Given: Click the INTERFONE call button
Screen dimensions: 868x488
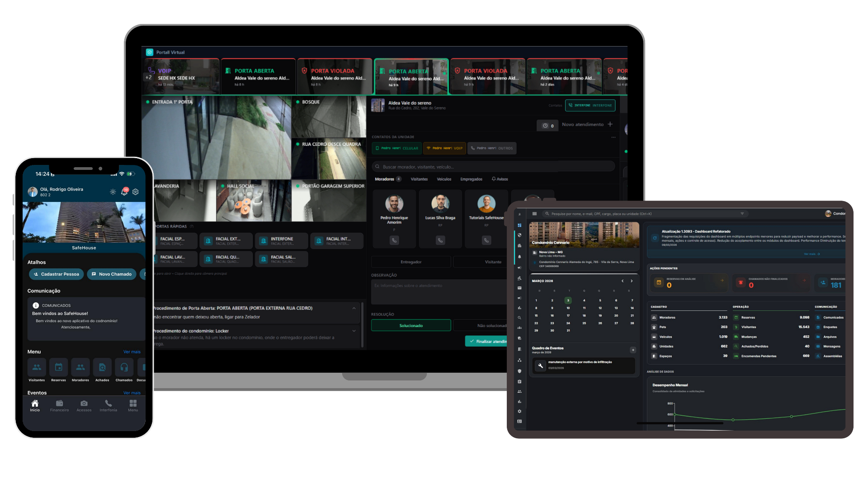Looking at the screenshot, I should pos(590,105).
